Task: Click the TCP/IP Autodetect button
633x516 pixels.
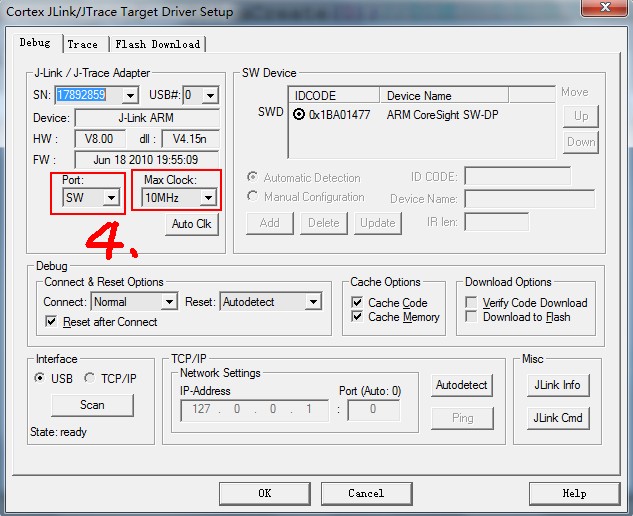Action: 462,385
